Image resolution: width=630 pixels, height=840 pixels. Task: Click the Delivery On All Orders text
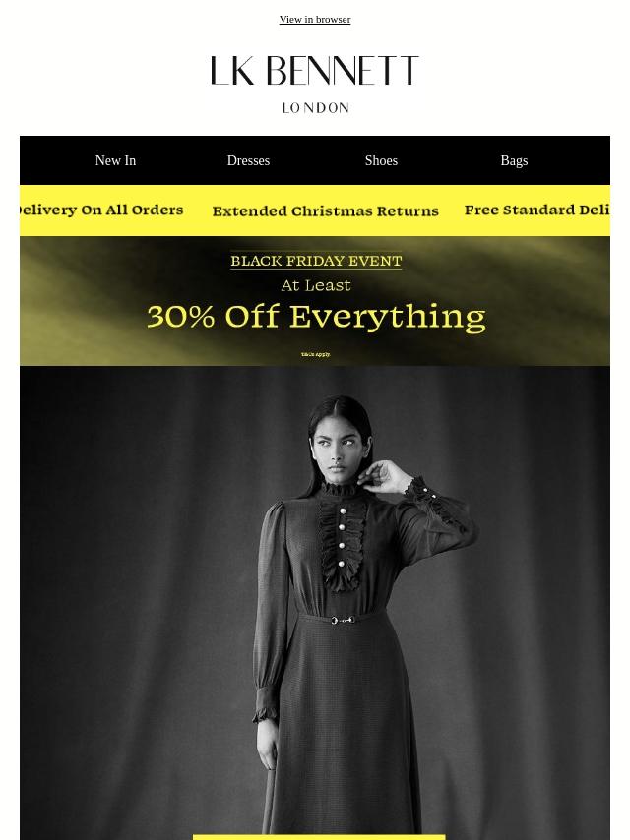101,210
